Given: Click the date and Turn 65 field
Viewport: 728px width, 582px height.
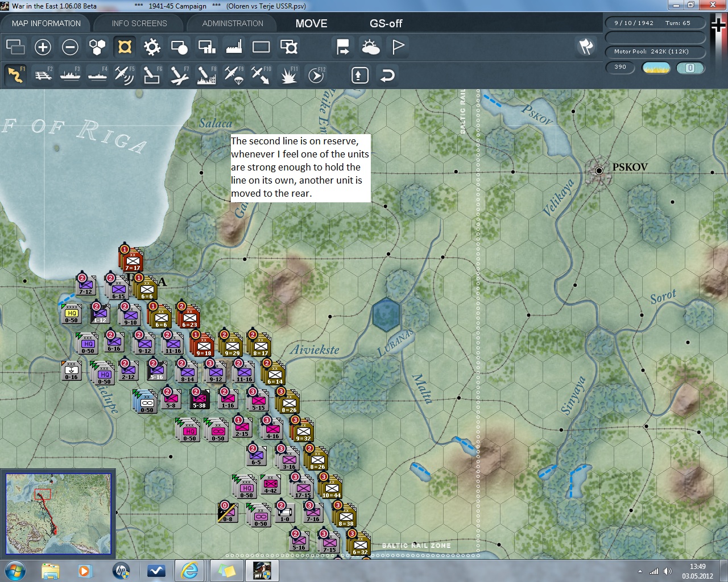Looking at the screenshot, I should (x=655, y=23).
